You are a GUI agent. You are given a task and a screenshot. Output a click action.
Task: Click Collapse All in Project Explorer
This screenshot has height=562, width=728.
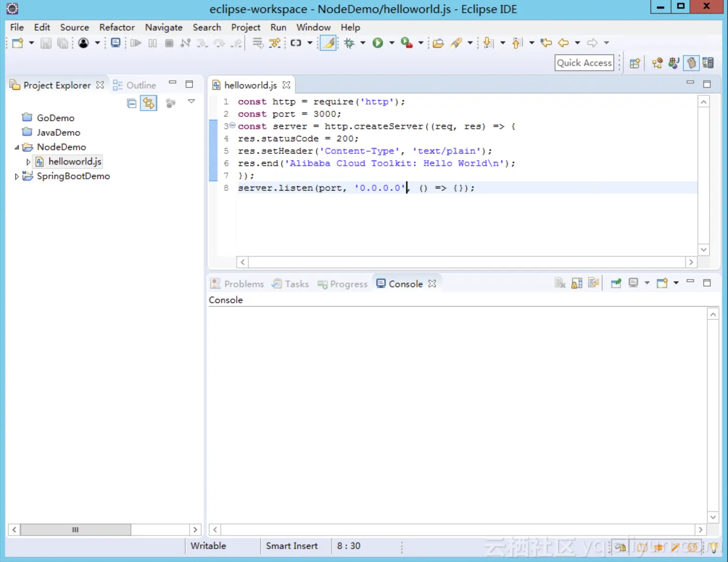pyautogui.click(x=132, y=103)
